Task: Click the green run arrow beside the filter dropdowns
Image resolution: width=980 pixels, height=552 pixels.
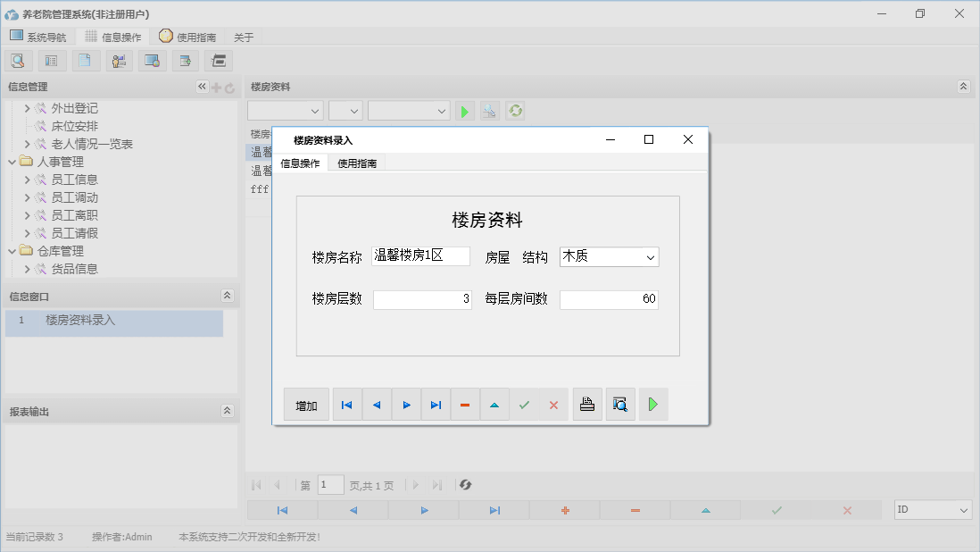Action: point(464,111)
